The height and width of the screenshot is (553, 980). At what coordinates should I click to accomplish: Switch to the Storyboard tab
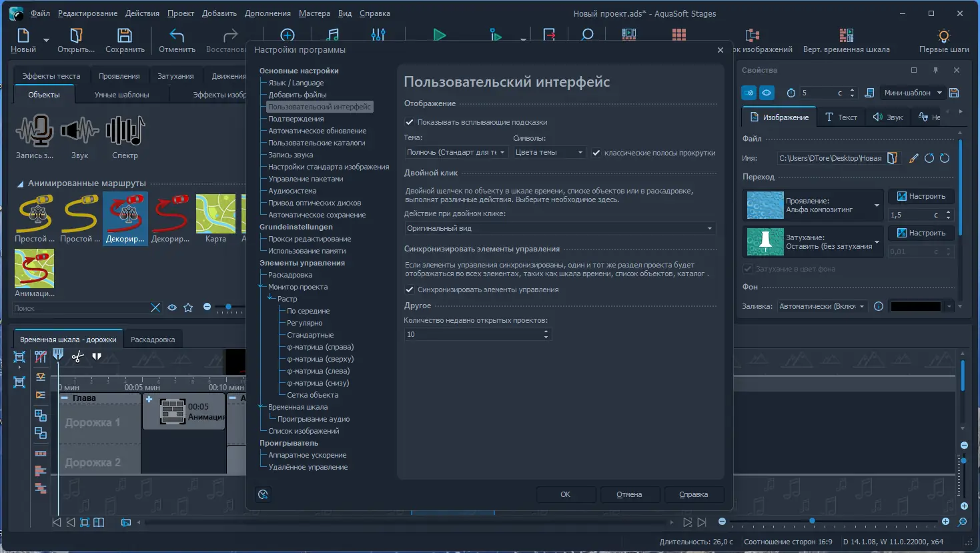[x=153, y=340]
